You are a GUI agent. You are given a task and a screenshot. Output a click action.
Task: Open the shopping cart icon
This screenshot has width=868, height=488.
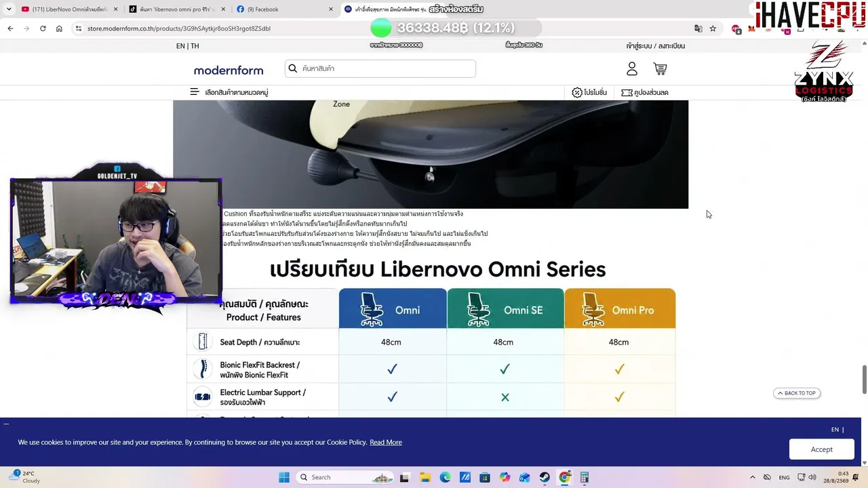[660, 68]
